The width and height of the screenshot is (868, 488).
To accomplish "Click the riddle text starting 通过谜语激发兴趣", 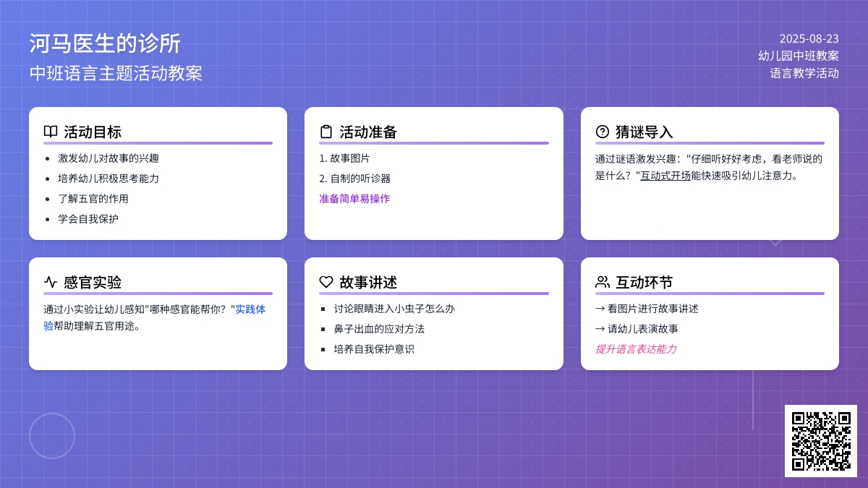I will pos(709,166).
